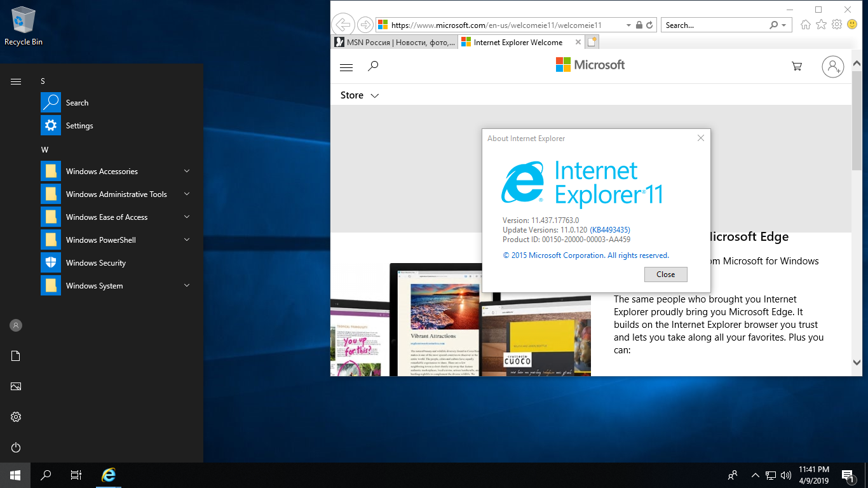The width and height of the screenshot is (868, 488).
Task: Close the About Internet Explorer dialog
Action: [700, 138]
